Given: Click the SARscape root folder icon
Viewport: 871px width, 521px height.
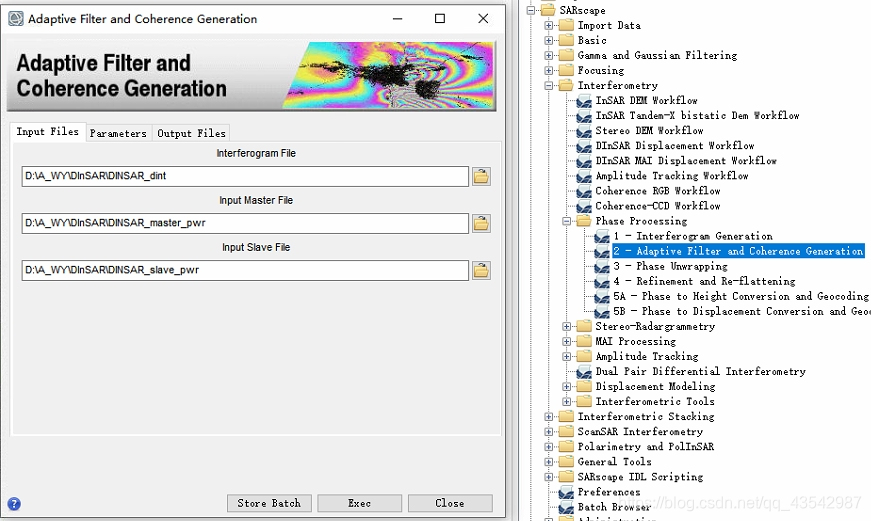Looking at the screenshot, I should point(548,10).
